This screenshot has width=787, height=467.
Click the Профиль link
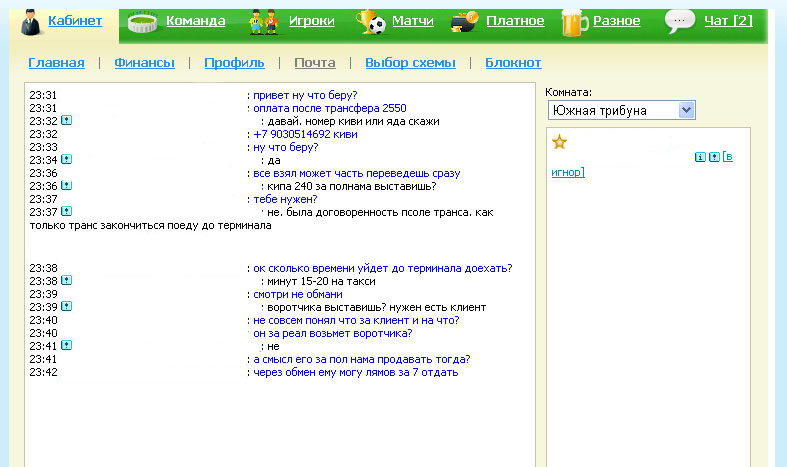234,63
